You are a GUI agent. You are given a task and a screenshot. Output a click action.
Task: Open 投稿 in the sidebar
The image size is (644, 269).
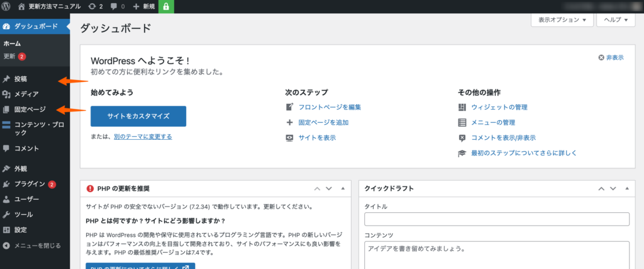(21, 79)
